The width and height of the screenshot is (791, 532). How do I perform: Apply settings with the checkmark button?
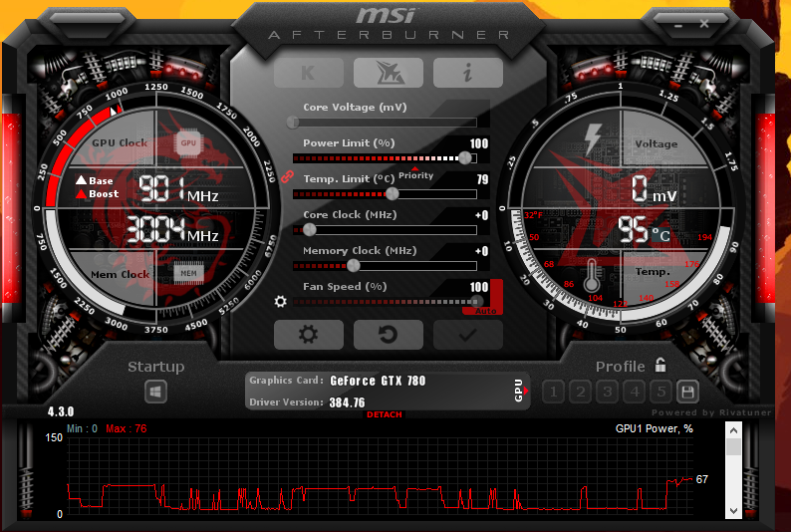pos(468,335)
